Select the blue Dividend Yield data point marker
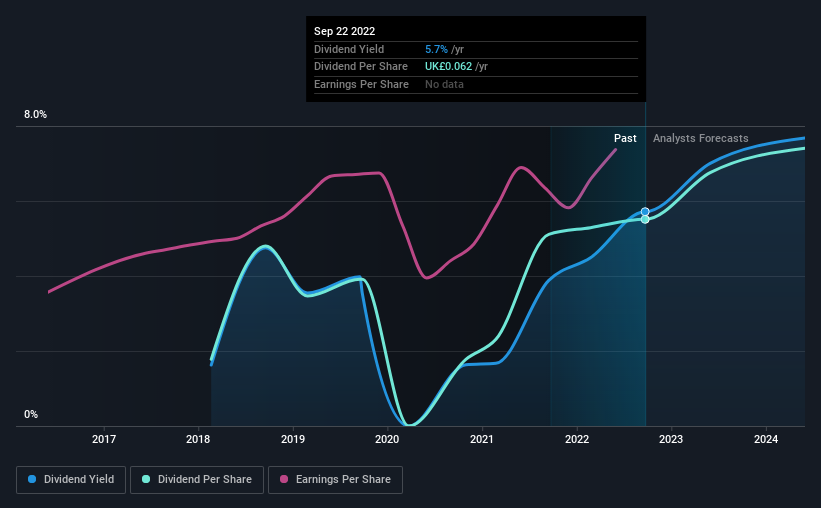Screen dimensions: 821x508 tap(645, 212)
